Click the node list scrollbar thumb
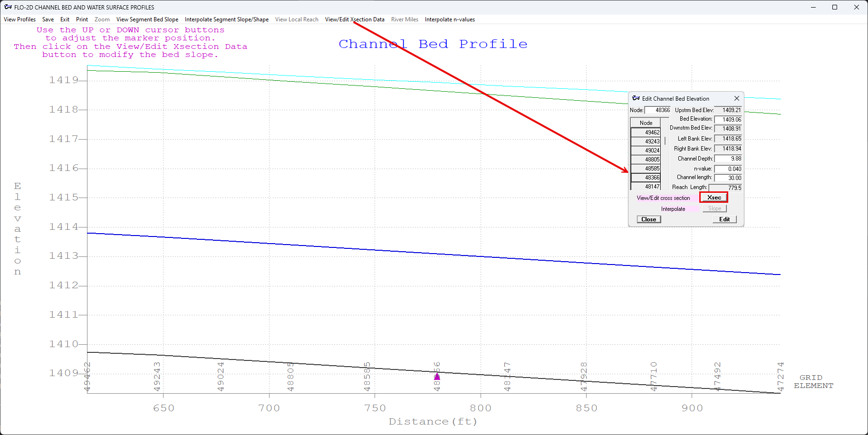The height and width of the screenshot is (435, 868). coord(665,141)
